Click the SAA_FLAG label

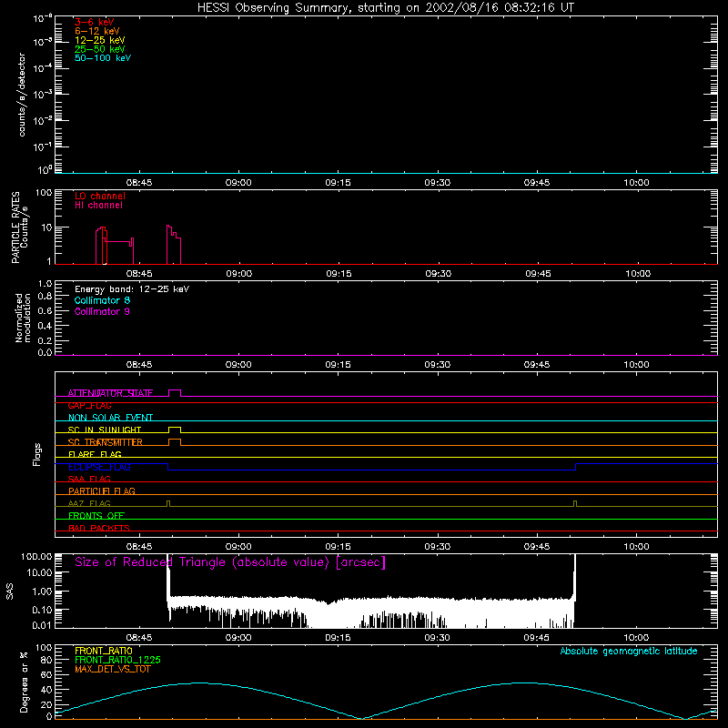89,480
